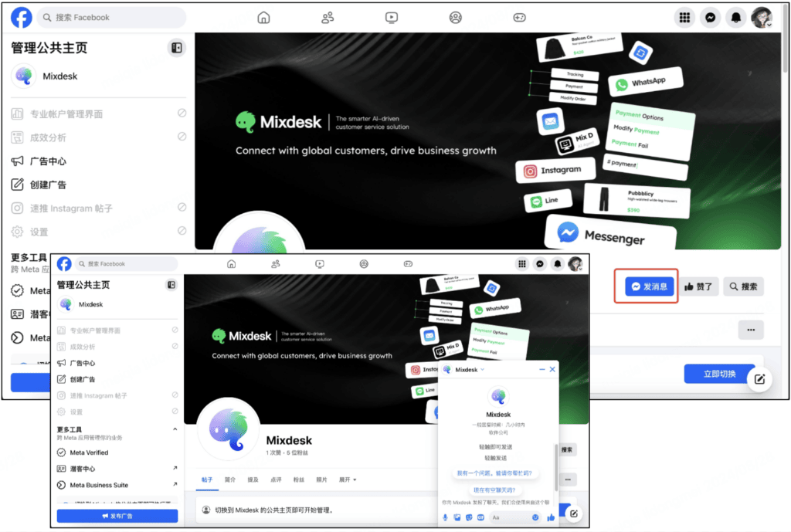The image size is (791, 532).
Task: Open Gaming icon in background window top bar
Action: tap(519, 18)
